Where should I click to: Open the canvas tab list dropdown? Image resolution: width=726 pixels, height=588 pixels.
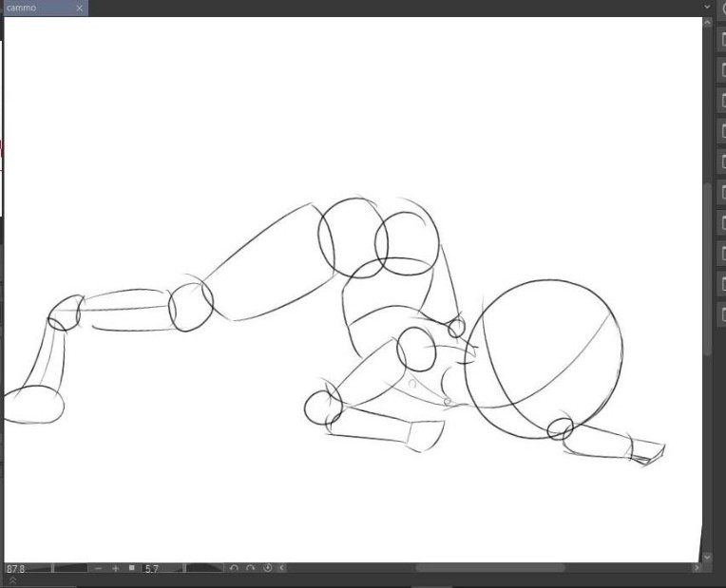click(x=707, y=7)
